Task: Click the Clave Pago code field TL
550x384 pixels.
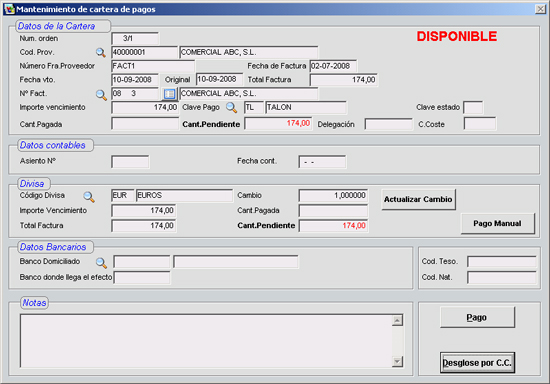Action: (254, 108)
